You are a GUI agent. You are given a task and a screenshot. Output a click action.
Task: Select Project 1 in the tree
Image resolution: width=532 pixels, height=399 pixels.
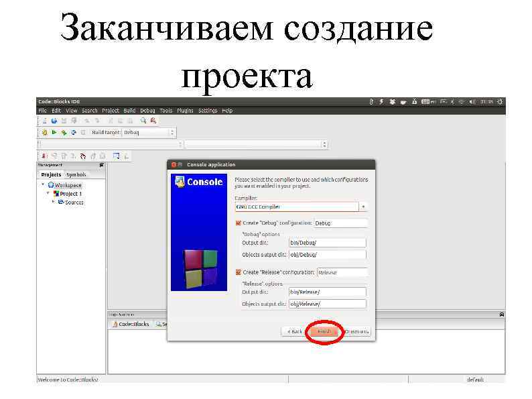point(70,194)
